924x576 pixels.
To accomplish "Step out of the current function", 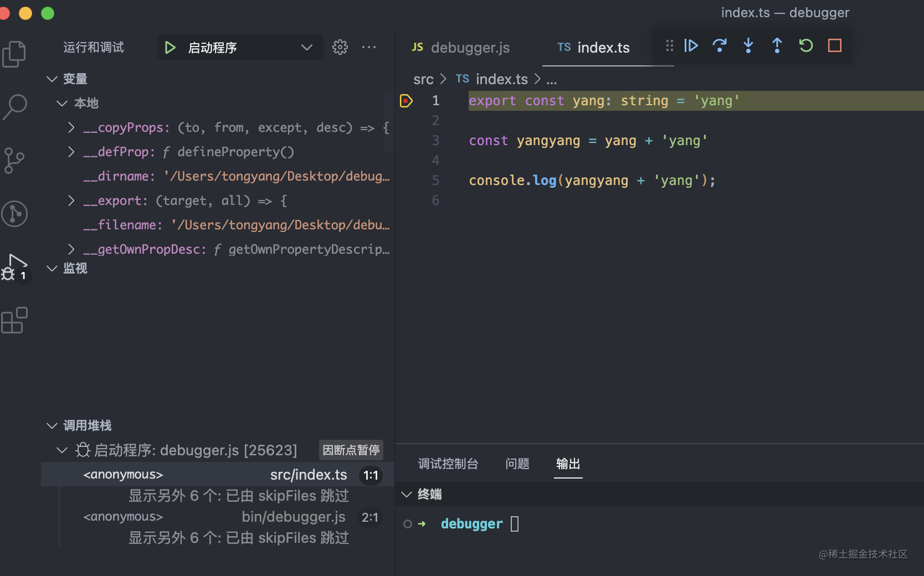I will point(777,45).
